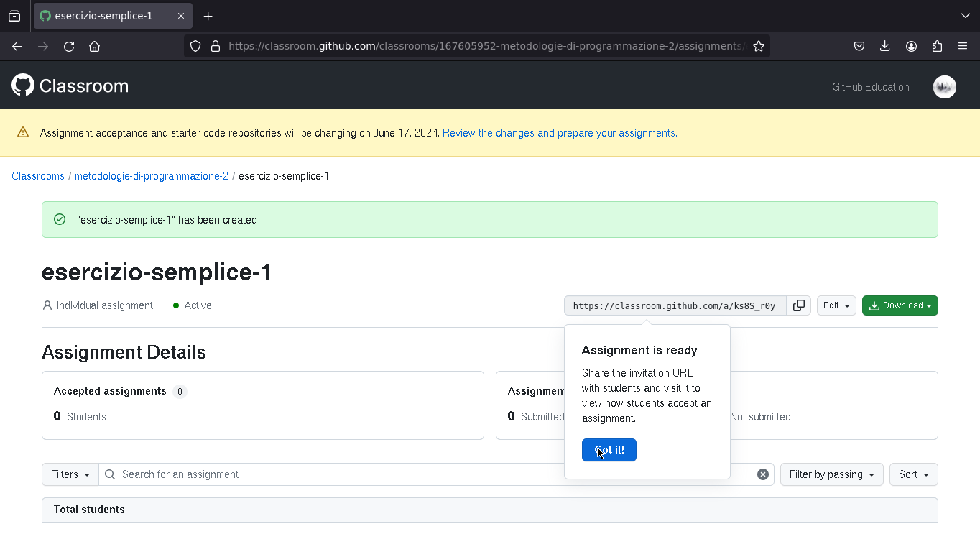
Task: Clear the assignment search field
Action: click(763, 474)
